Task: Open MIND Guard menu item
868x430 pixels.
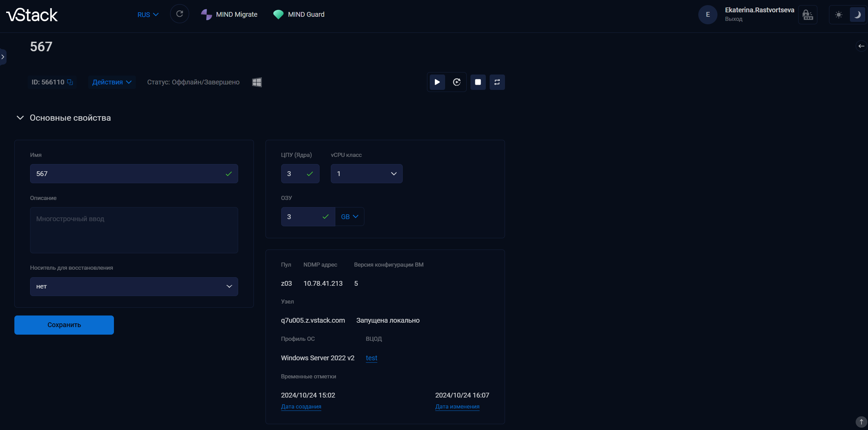Action: pos(299,14)
